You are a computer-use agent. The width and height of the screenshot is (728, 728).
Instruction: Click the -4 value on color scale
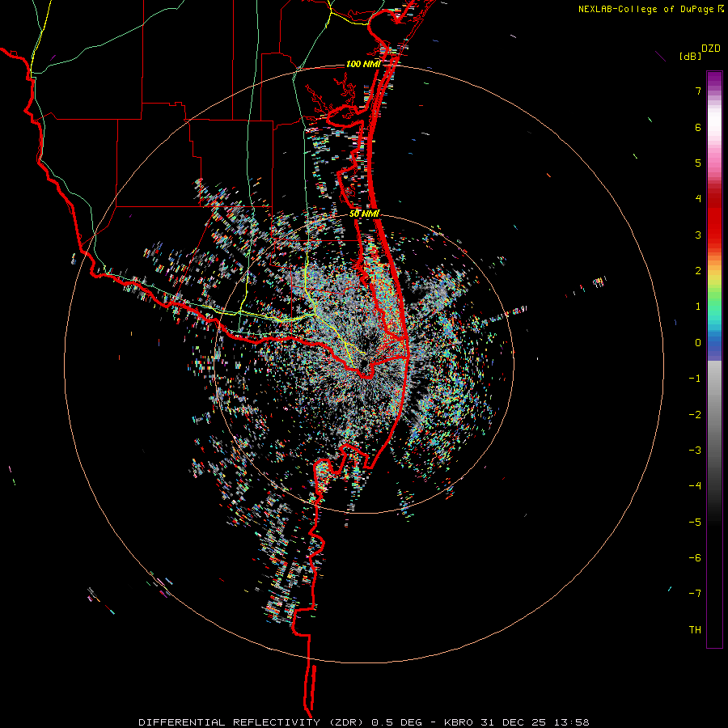pos(695,486)
